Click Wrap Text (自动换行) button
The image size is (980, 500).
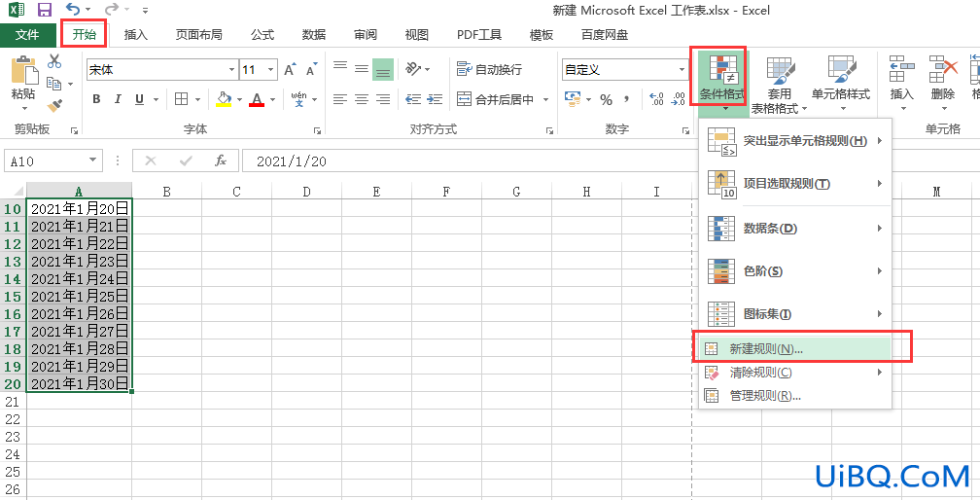click(x=489, y=69)
